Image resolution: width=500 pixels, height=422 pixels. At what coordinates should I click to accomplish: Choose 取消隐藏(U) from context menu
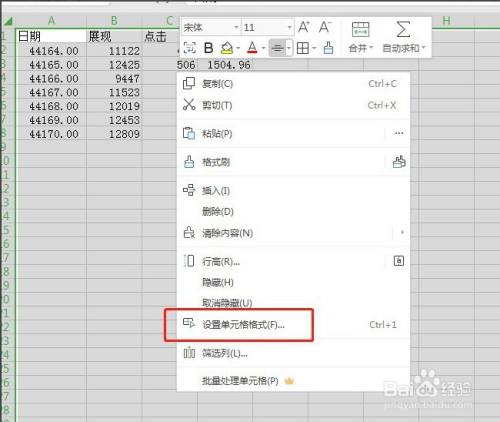(x=293, y=303)
